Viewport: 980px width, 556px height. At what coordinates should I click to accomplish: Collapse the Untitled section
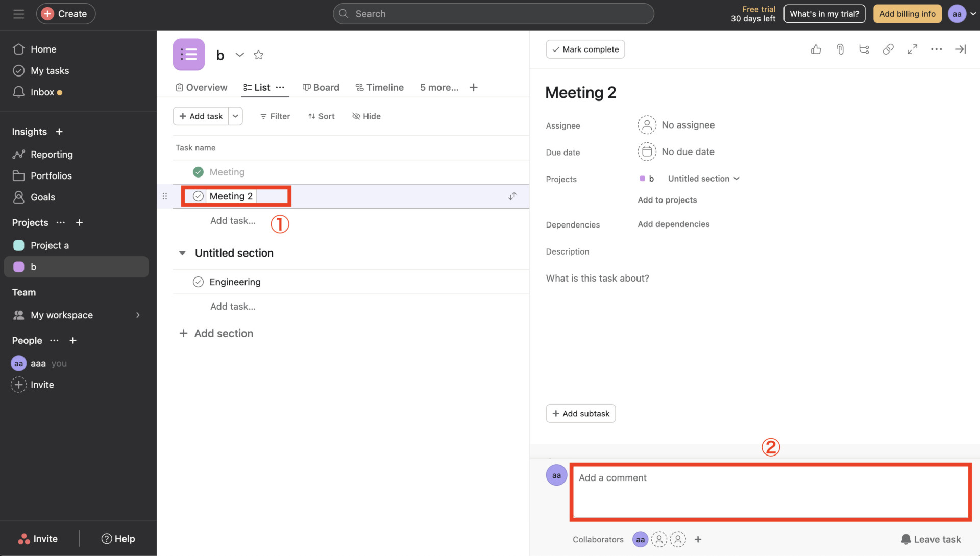tap(182, 252)
